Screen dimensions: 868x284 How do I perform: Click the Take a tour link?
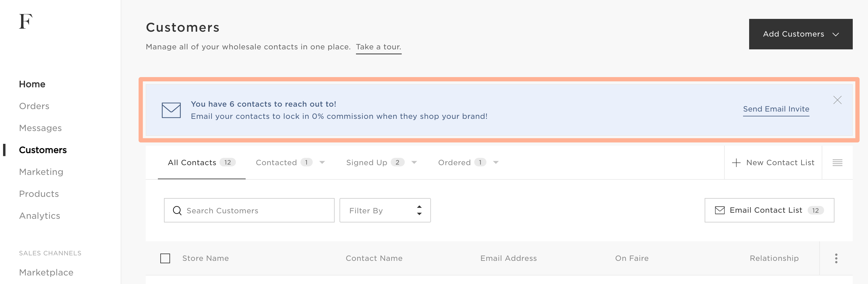(379, 47)
